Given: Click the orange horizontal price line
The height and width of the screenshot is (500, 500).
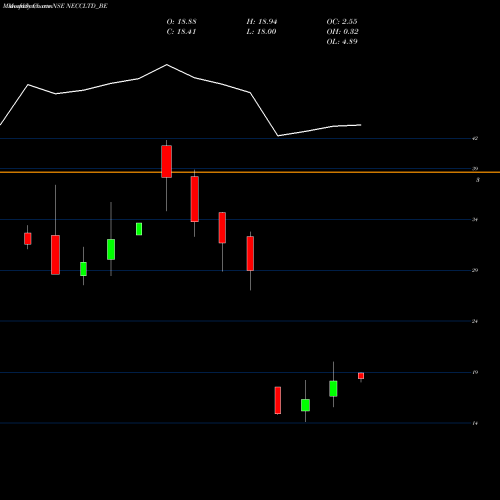Looking at the screenshot, I should point(250,172).
